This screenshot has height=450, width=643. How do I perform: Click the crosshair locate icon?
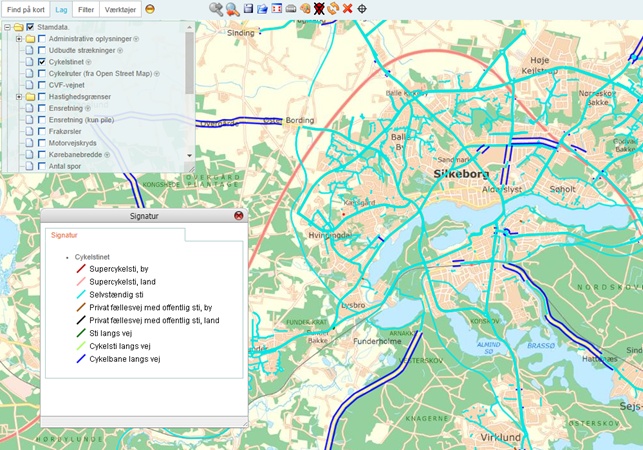(362, 9)
